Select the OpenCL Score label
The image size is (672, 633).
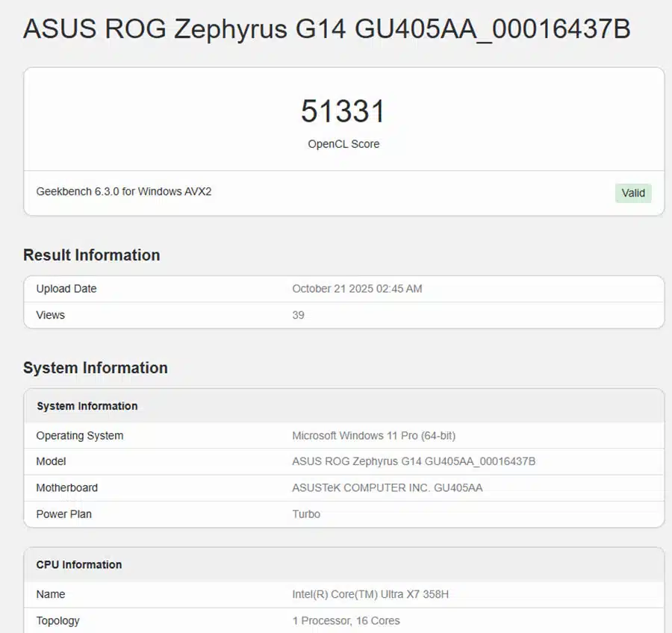click(x=343, y=144)
